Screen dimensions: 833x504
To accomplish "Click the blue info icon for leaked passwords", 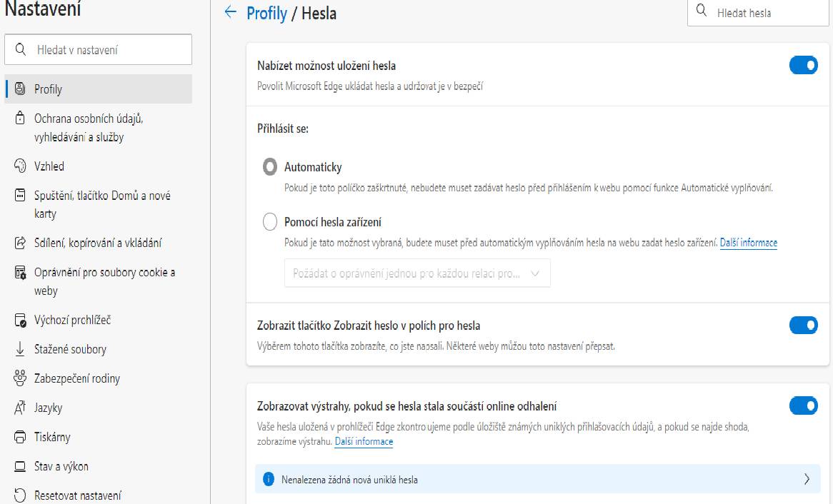I will 269,480.
